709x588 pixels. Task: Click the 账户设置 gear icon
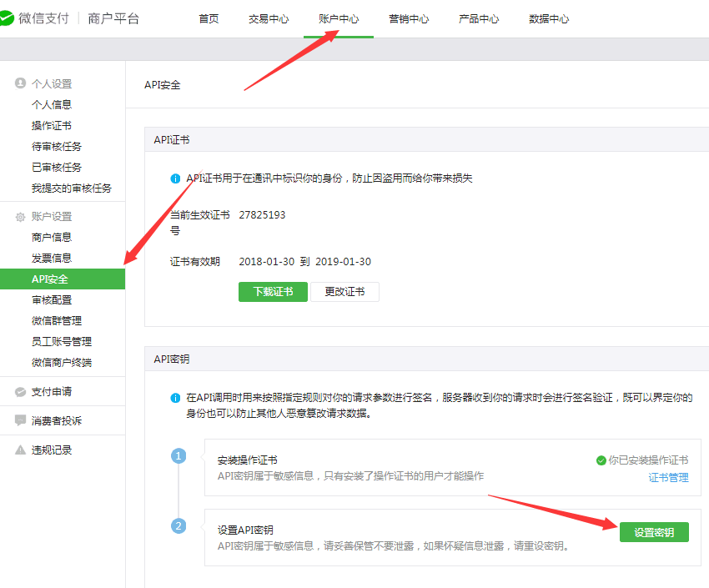(x=20, y=217)
